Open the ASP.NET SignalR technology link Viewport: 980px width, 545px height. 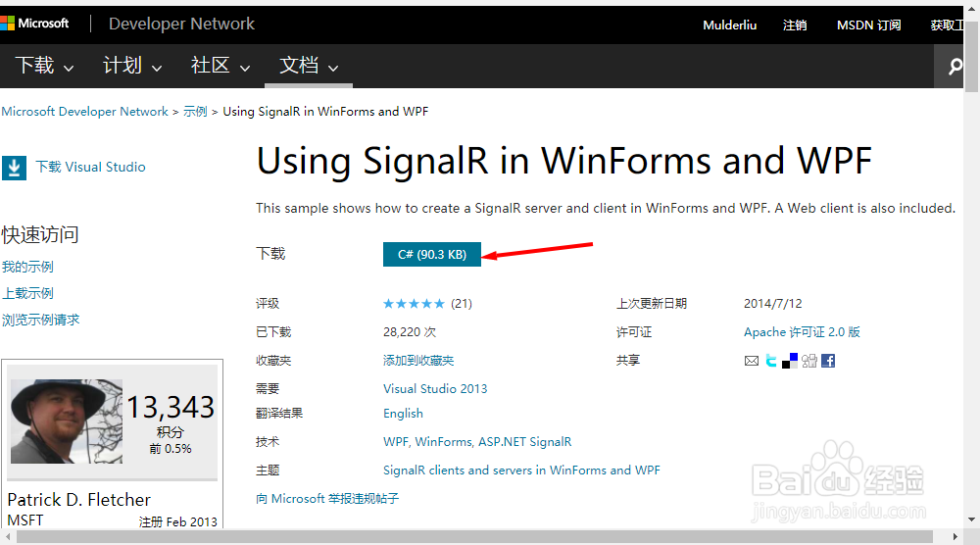[525, 442]
